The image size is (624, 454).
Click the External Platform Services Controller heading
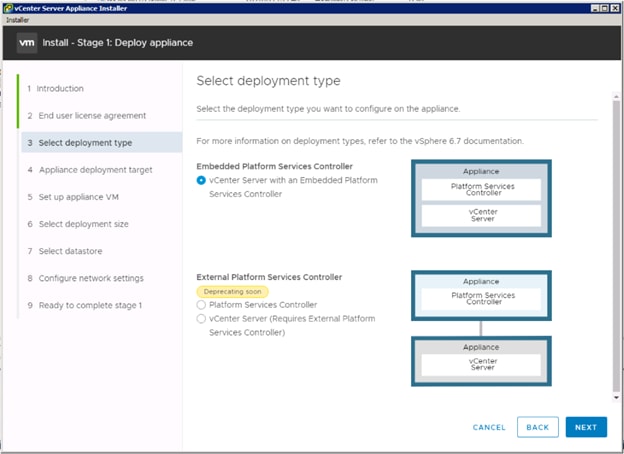click(x=269, y=277)
